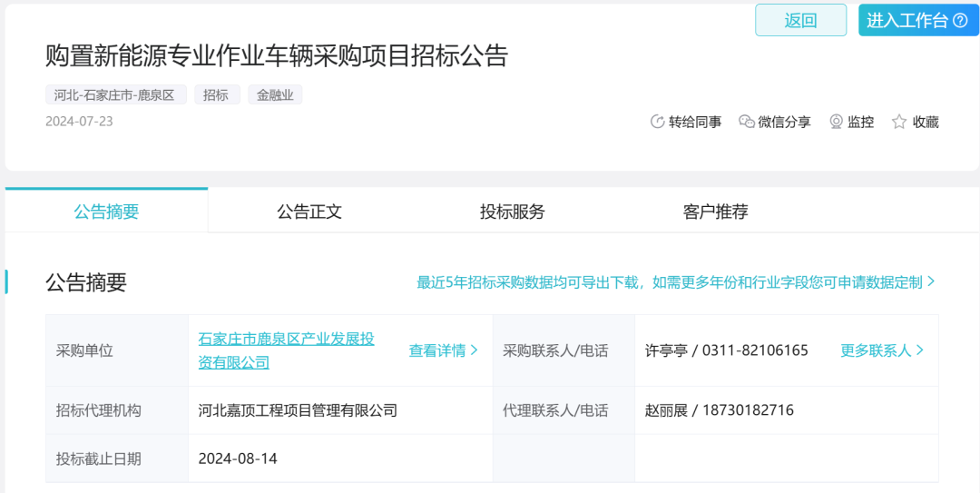Click the contact text 许亭亭 / 0311-82106165

pos(726,350)
